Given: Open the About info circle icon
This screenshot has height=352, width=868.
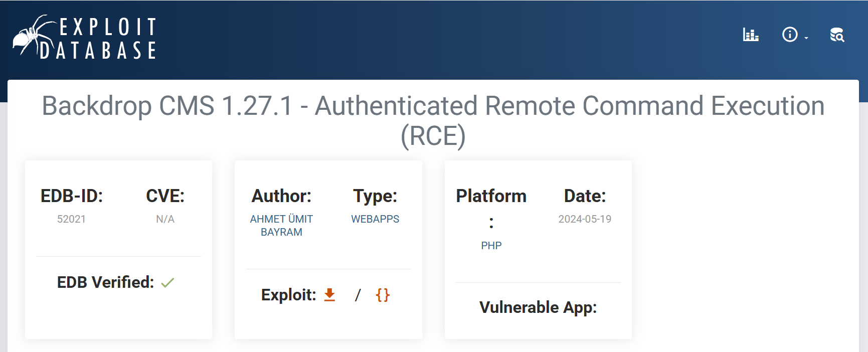Looking at the screenshot, I should (x=790, y=35).
